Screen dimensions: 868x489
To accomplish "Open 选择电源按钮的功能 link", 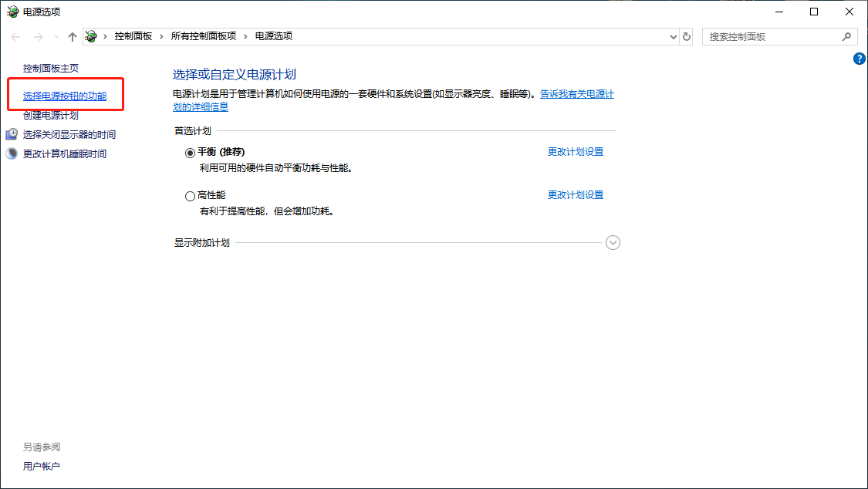I will point(65,96).
